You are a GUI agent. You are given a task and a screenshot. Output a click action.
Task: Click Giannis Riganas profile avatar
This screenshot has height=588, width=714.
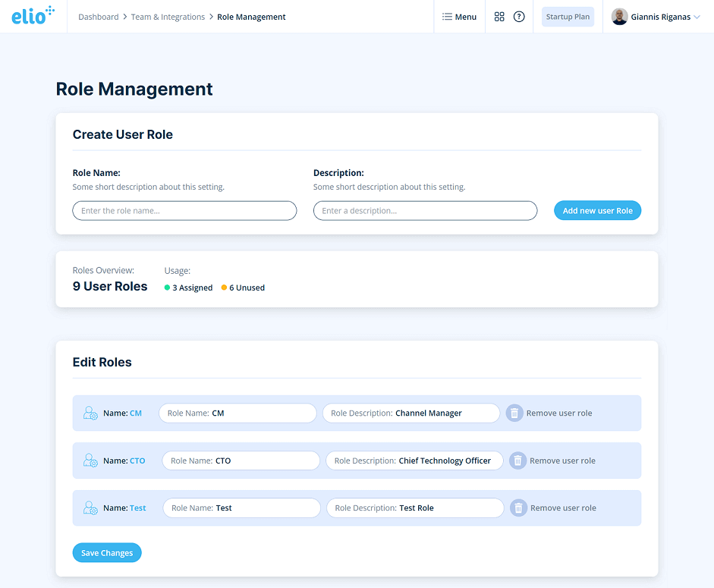(x=619, y=17)
